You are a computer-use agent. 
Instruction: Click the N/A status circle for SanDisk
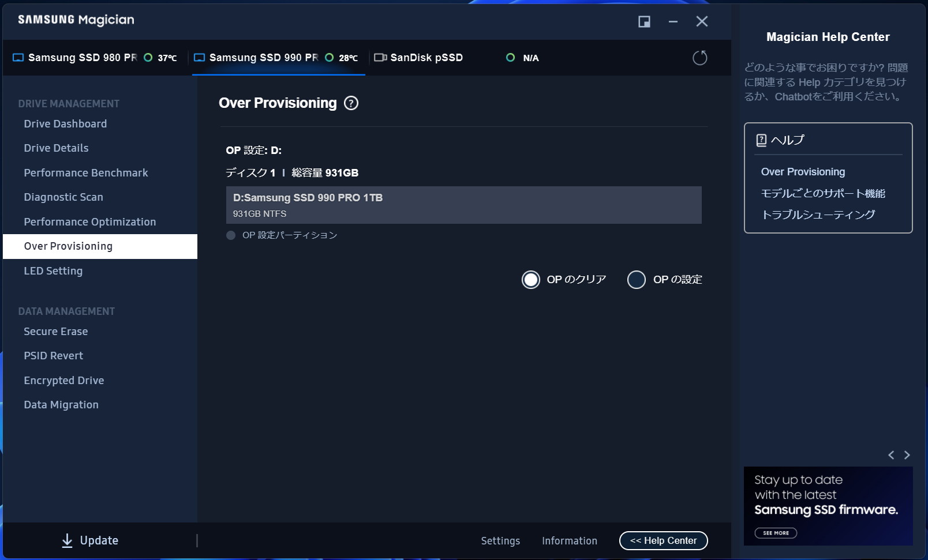point(510,58)
